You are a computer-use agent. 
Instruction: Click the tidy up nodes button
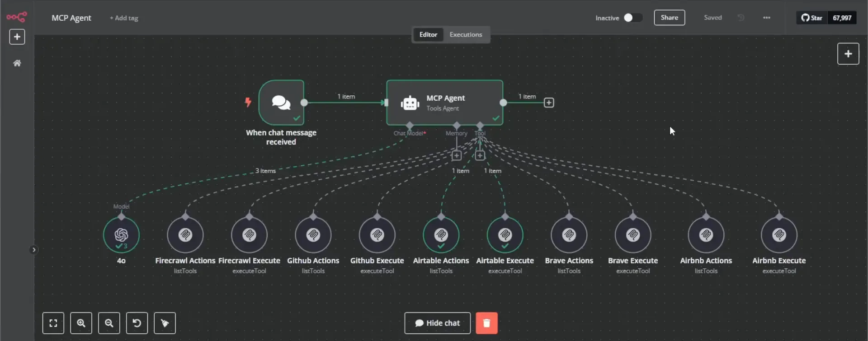tap(165, 323)
